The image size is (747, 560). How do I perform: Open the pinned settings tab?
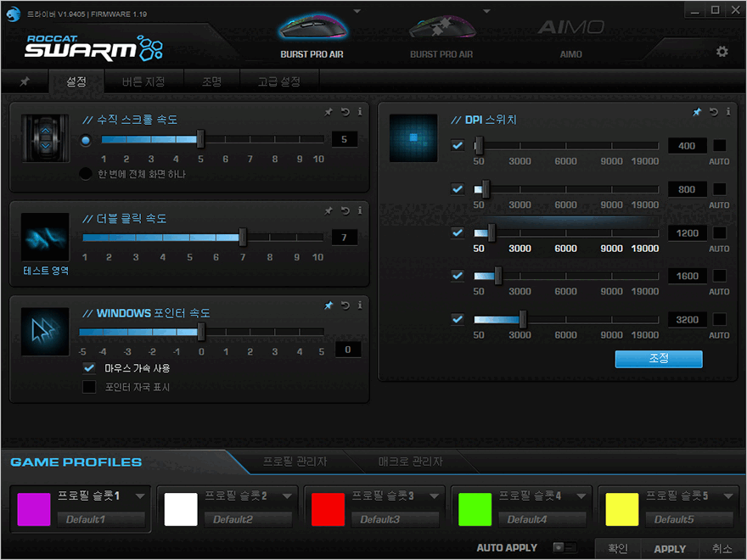click(25, 81)
